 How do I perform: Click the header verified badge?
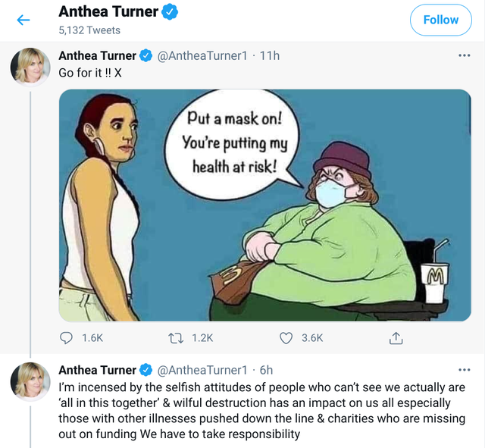(x=172, y=11)
